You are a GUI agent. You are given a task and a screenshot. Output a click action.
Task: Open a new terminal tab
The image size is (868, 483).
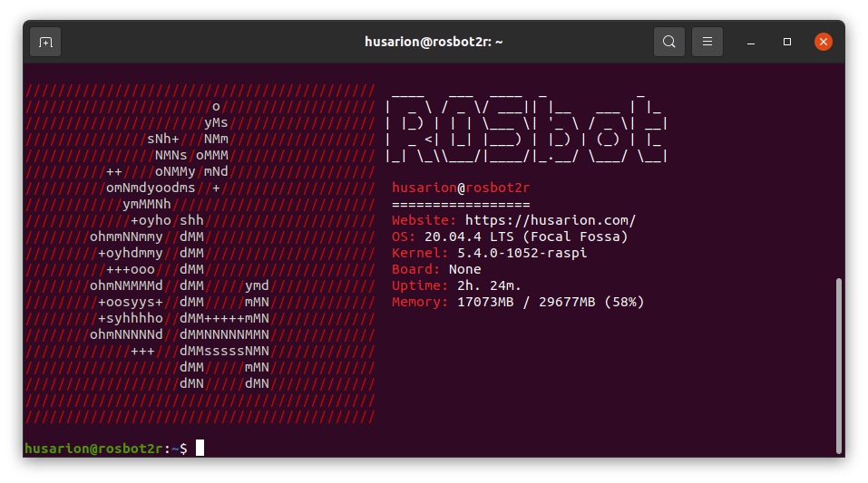click(45, 42)
